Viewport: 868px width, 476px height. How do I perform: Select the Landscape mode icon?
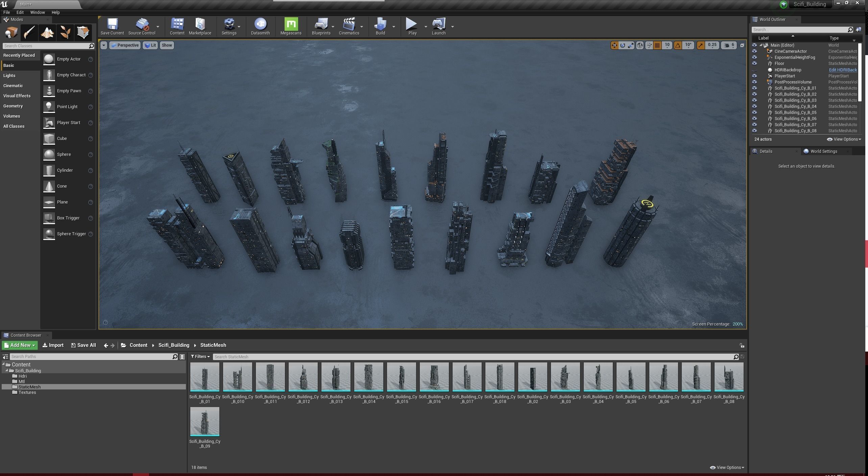point(47,32)
